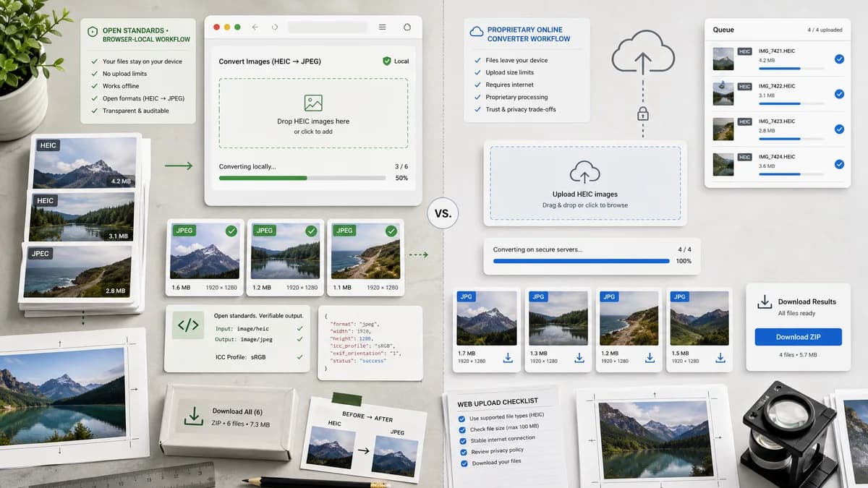Click the green Converting locally progress bar

(x=302, y=178)
